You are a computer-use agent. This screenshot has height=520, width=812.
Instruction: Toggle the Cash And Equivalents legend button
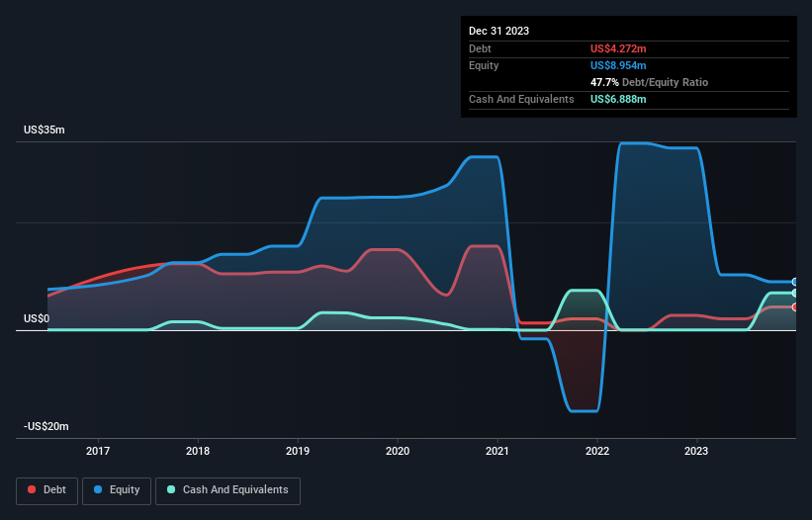[227, 490]
